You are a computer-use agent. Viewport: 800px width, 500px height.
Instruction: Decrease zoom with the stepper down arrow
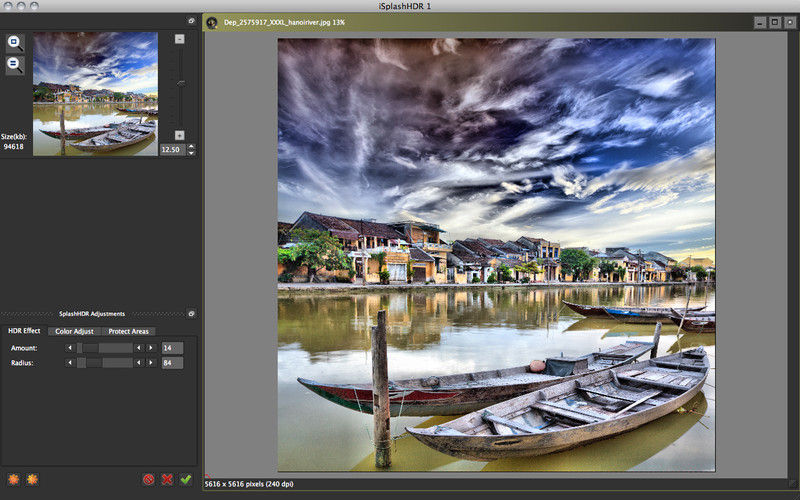(191, 153)
